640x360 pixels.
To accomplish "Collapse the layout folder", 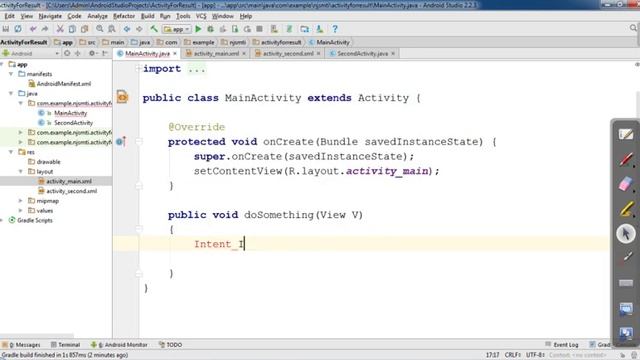I will (21, 171).
